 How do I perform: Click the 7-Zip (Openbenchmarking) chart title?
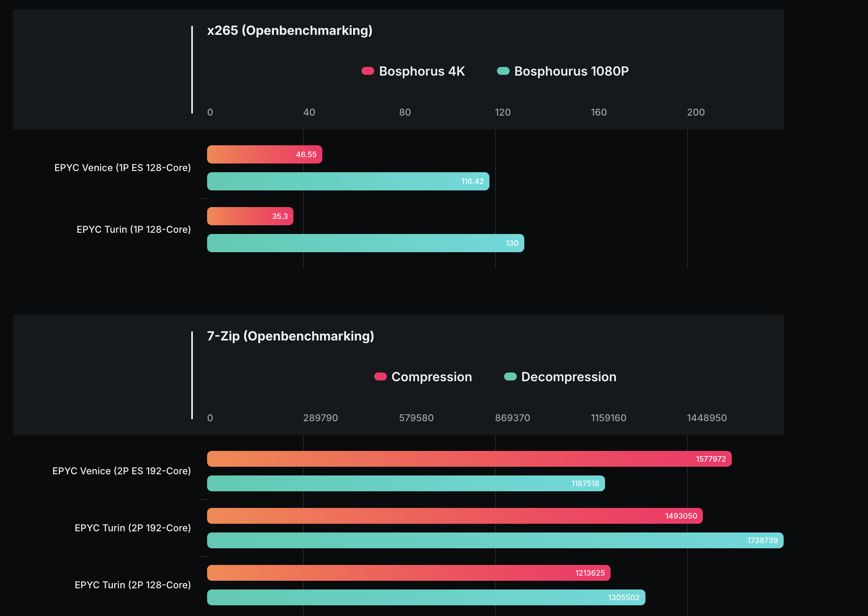[x=290, y=336]
